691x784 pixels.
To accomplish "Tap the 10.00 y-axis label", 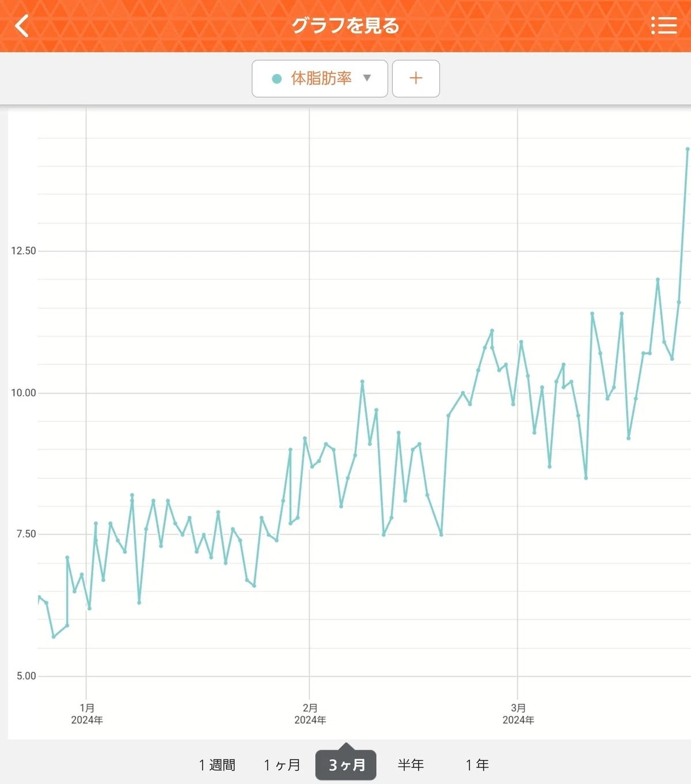I will 23,393.
